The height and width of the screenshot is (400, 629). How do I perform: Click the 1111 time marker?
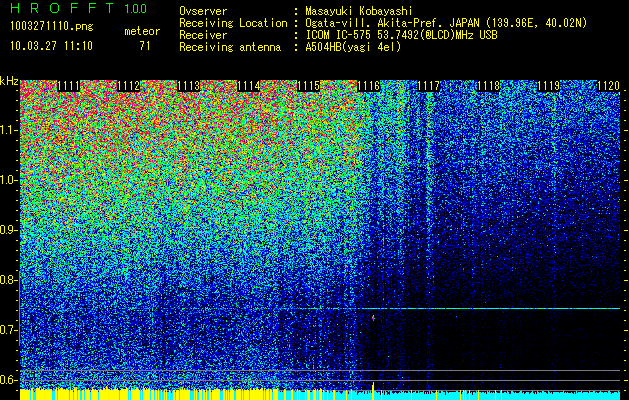click(x=69, y=86)
